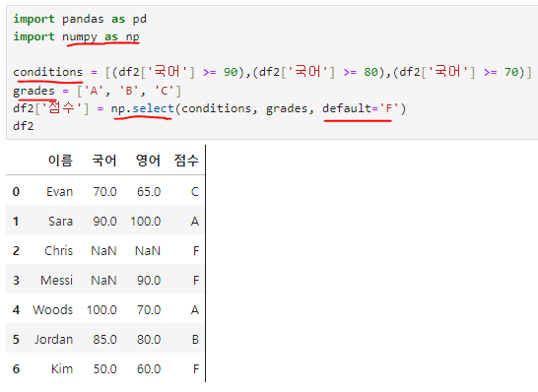Click Jordan's 국어 value 85.0
The width and height of the screenshot is (538, 392).
point(105,339)
